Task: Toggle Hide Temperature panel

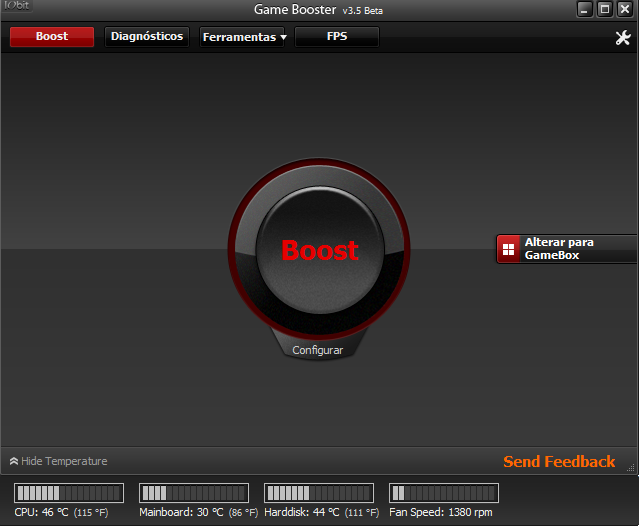Action: [x=64, y=462]
